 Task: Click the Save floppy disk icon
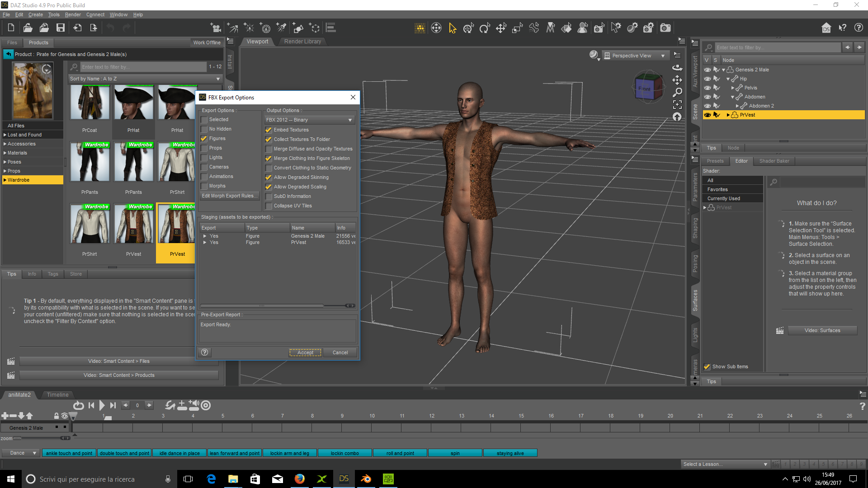pyautogui.click(x=60, y=28)
